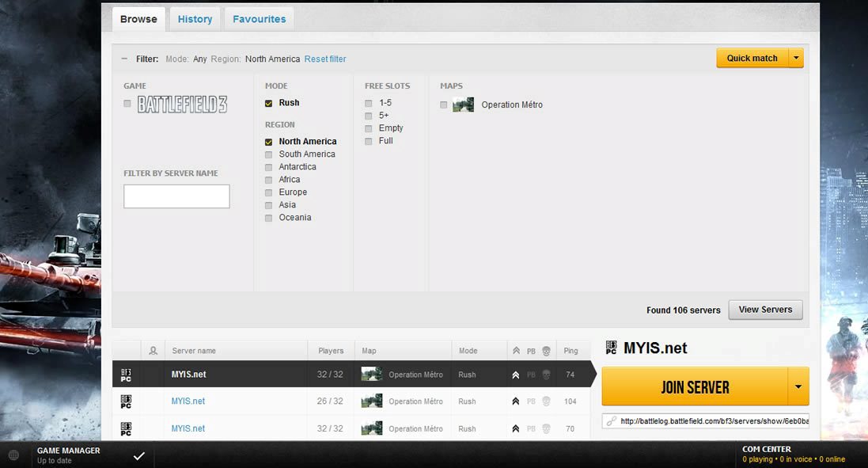
Task: Click skull icon in 104 ping row
Action: tap(546, 401)
